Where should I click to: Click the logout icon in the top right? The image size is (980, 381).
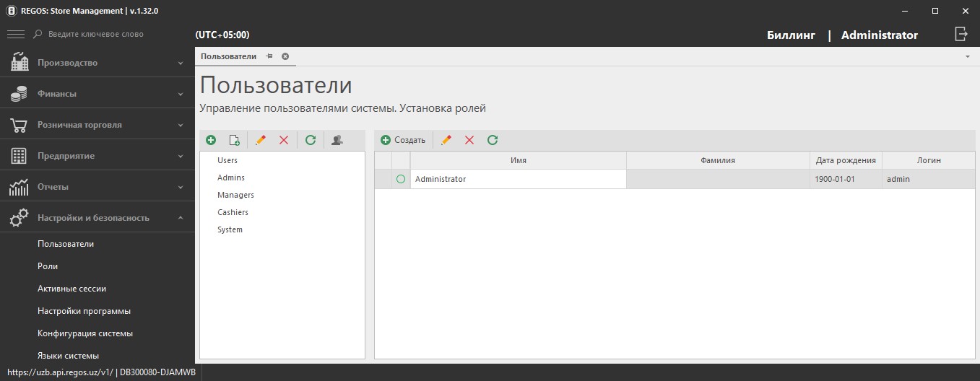pyautogui.click(x=961, y=34)
